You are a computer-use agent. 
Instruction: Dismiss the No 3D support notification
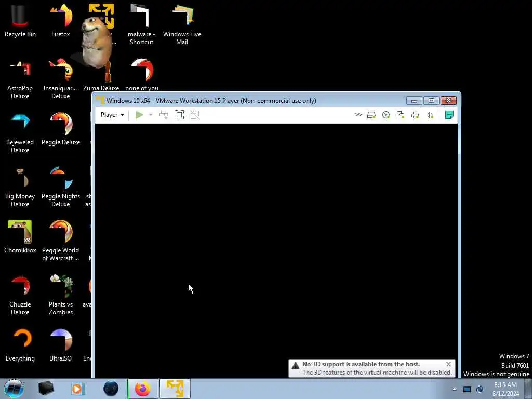(x=448, y=364)
